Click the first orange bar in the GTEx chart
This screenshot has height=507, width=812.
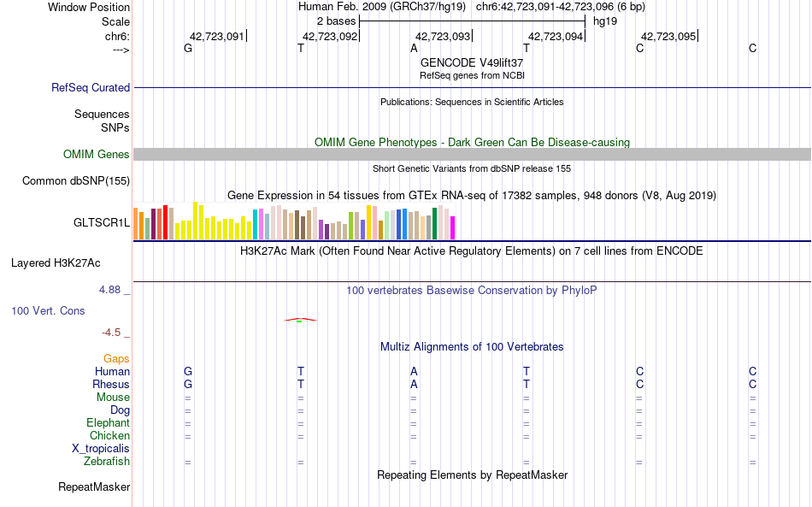136,224
